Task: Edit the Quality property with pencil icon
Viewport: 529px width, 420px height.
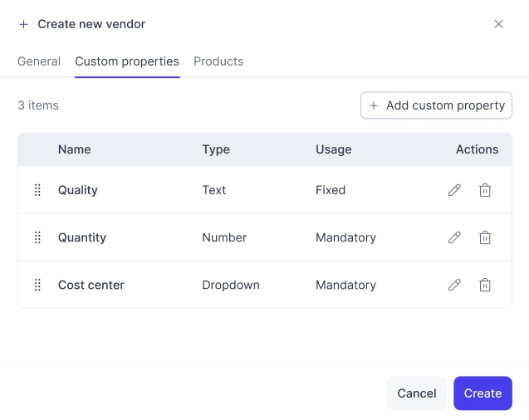Action: [x=454, y=190]
